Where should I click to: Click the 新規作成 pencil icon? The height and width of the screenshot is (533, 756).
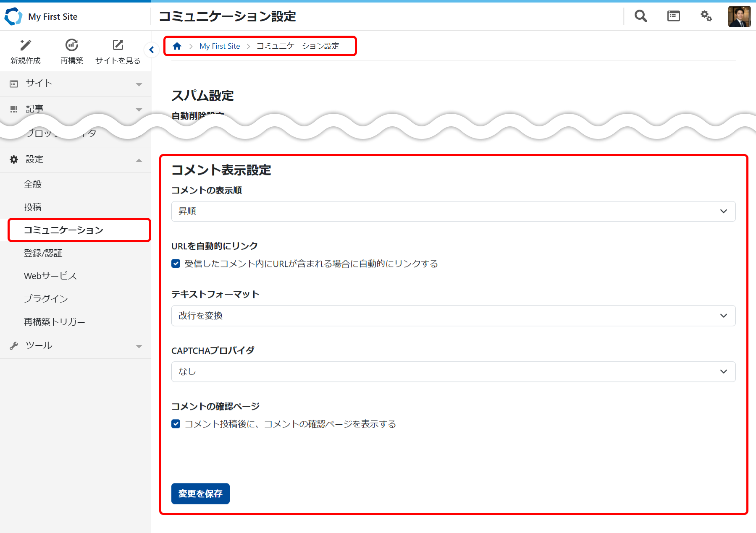coord(26,45)
